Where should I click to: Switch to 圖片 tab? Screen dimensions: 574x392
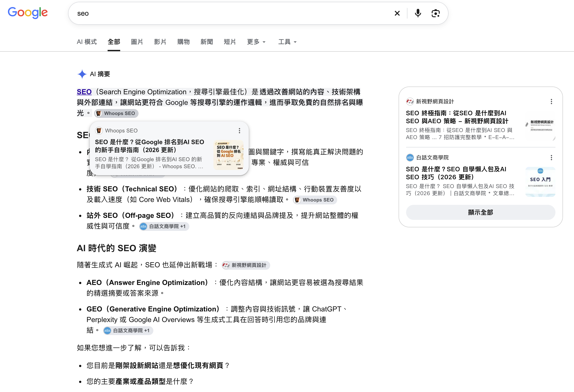[137, 42]
